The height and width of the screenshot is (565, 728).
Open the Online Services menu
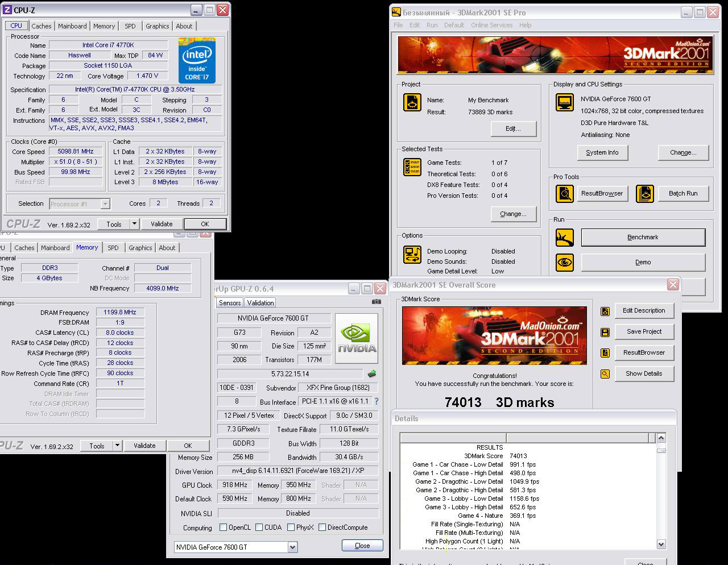492,25
